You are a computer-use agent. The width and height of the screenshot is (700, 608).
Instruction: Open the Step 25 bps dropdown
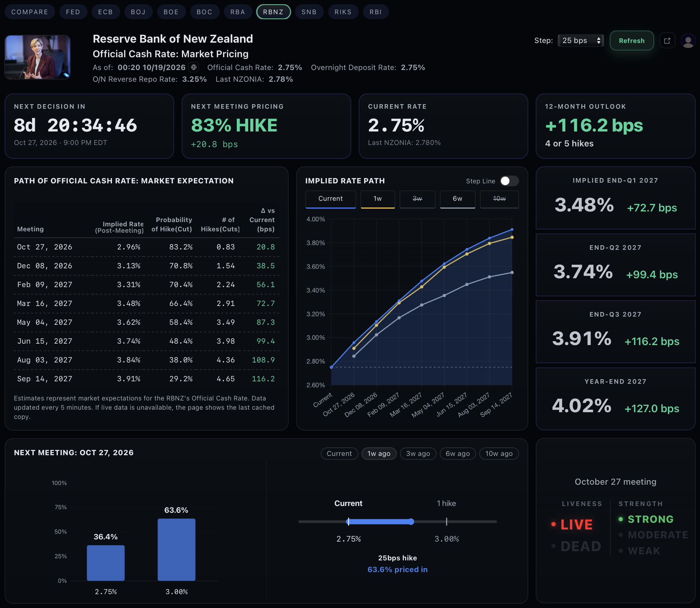click(x=581, y=41)
